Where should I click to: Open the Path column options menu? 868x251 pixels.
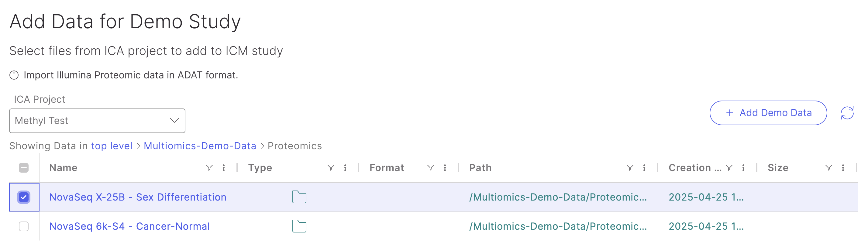click(x=644, y=168)
